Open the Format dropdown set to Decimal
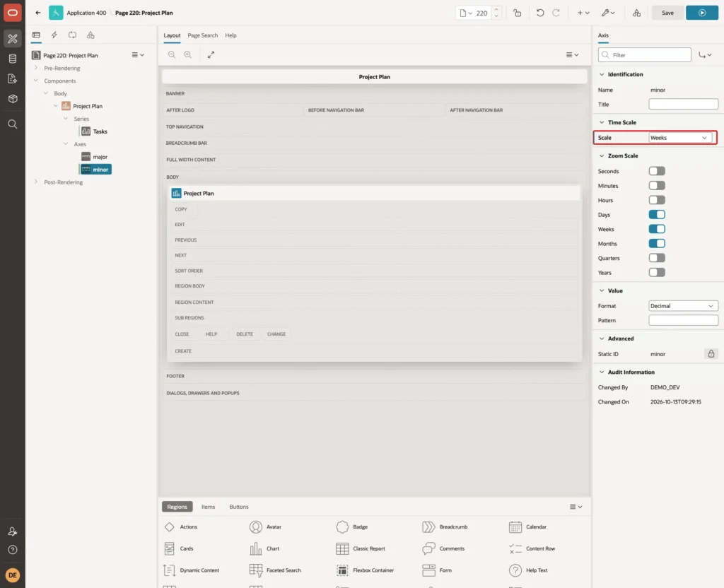 [684, 306]
